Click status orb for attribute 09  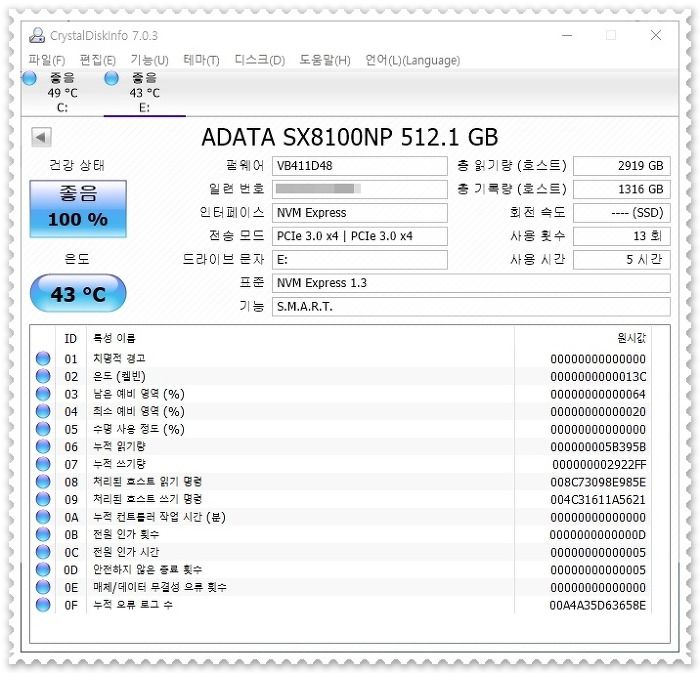point(43,499)
